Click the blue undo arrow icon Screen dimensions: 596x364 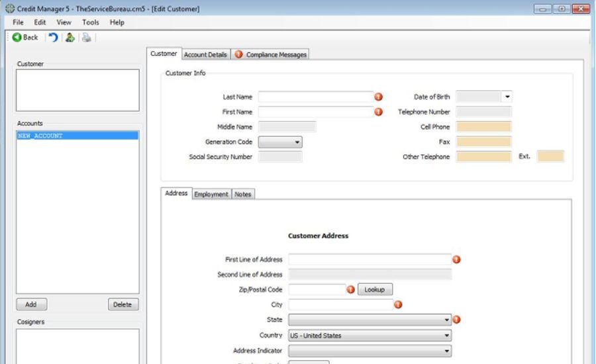pyautogui.click(x=53, y=37)
